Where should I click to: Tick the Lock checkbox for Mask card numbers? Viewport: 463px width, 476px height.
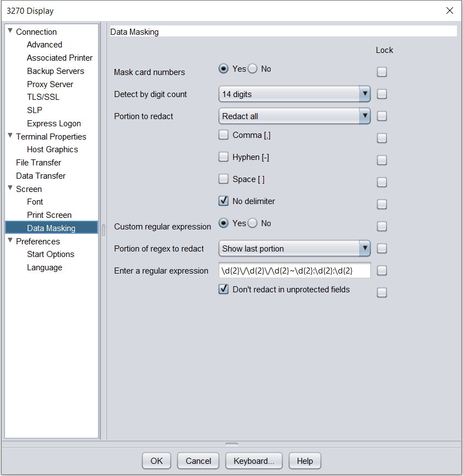(x=382, y=72)
